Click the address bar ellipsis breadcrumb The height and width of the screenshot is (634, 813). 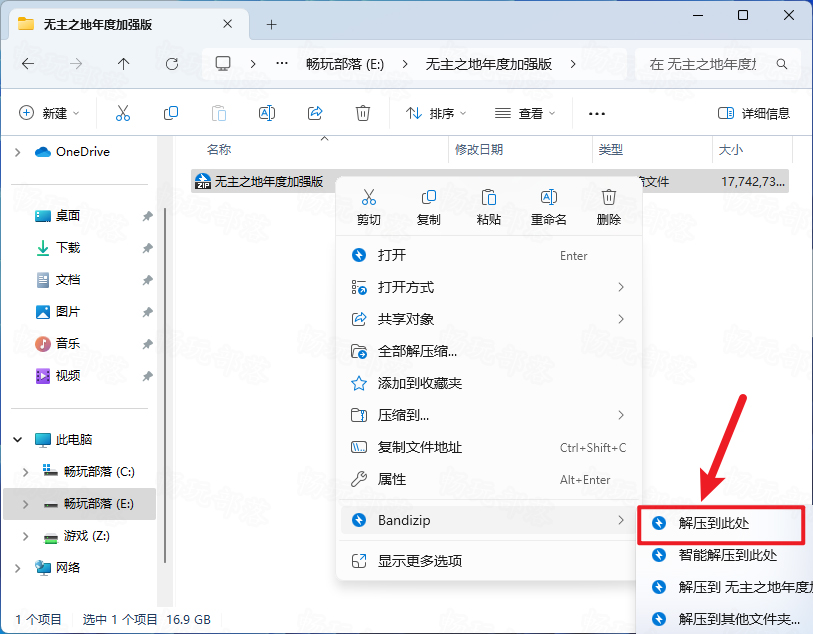[282, 64]
